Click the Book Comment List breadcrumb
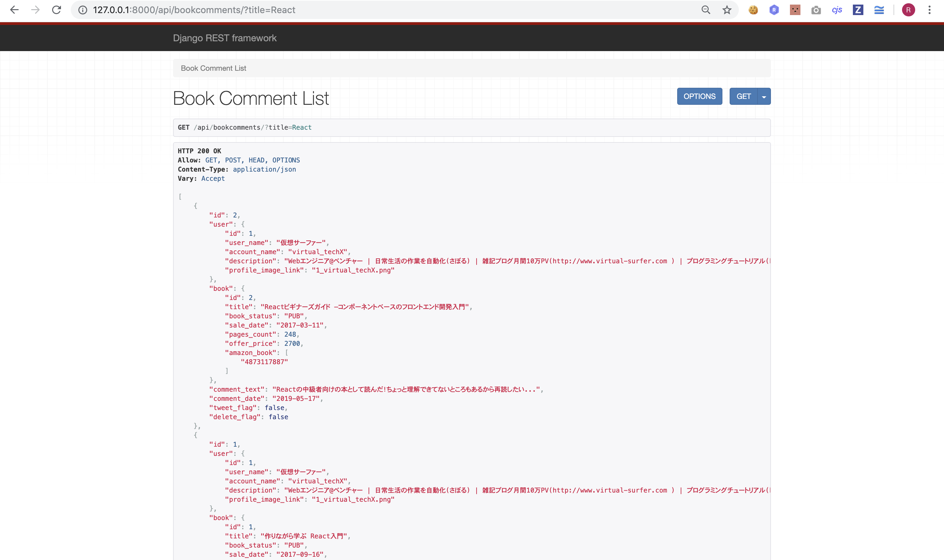944x560 pixels. (x=213, y=68)
